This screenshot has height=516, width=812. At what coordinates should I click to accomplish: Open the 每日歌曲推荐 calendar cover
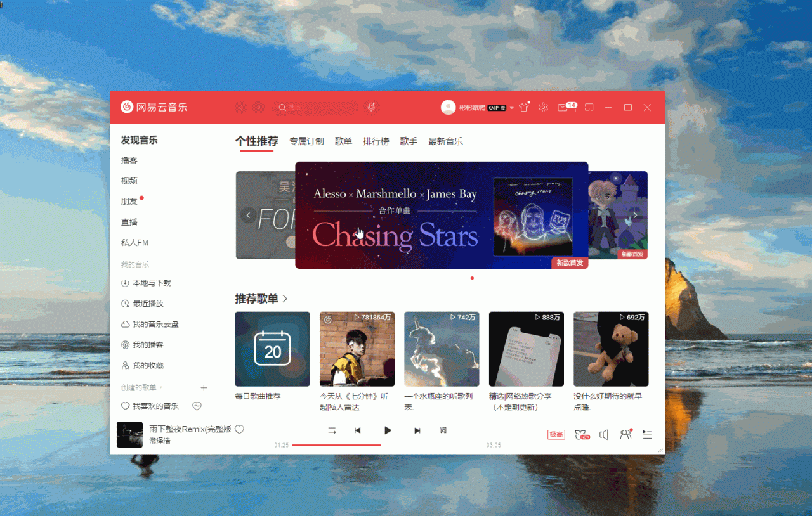pyautogui.click(x=272, y=349)
